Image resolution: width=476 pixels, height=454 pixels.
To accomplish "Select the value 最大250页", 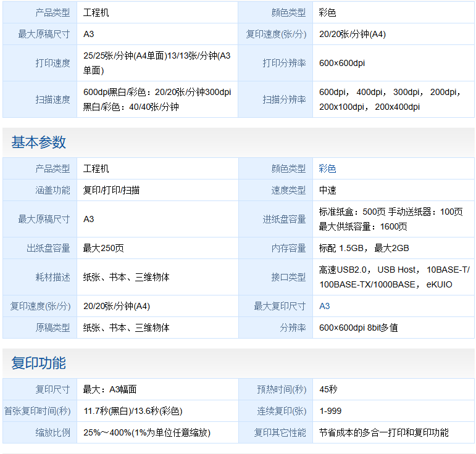I will coord(104,248).
